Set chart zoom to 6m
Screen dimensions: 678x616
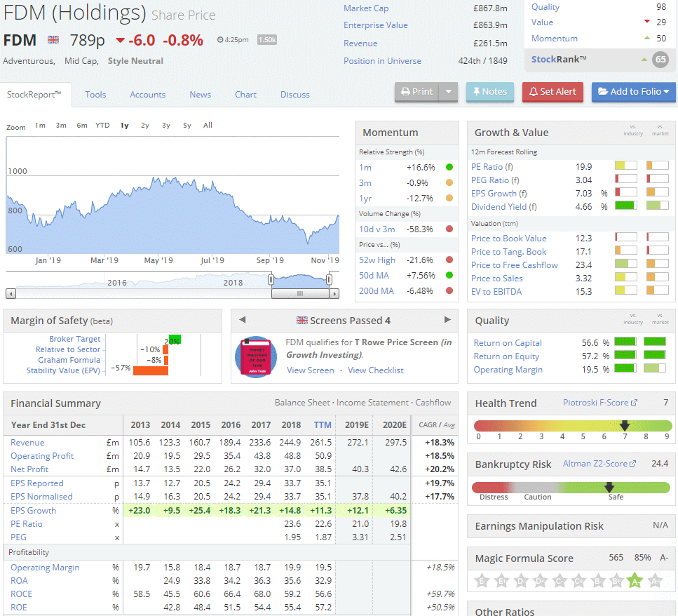click(x=82, y=125)
